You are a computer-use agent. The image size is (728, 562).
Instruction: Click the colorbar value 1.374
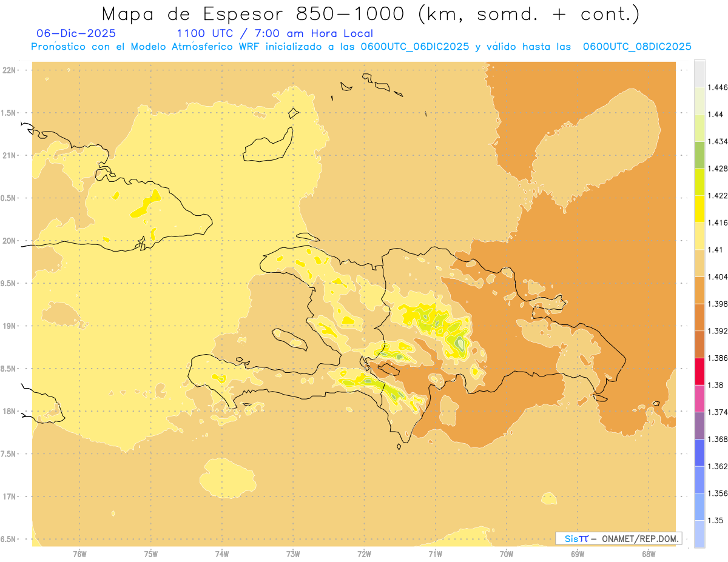718,412
